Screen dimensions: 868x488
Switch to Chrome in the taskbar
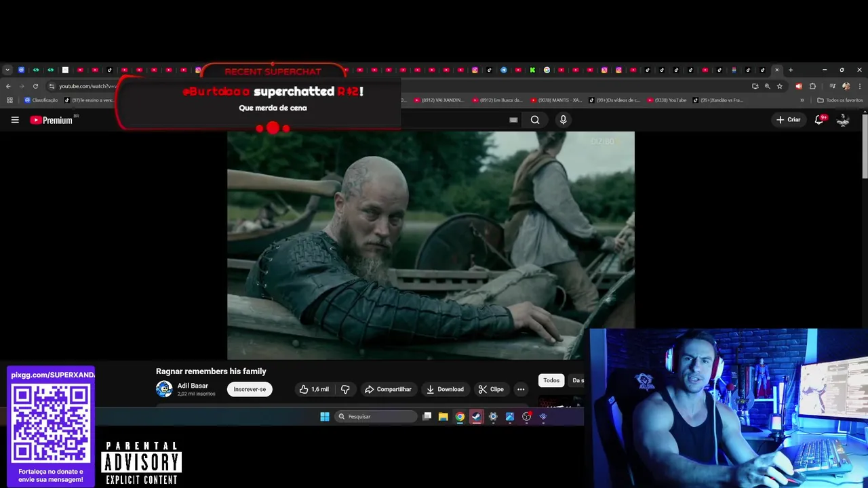[460, 417]
